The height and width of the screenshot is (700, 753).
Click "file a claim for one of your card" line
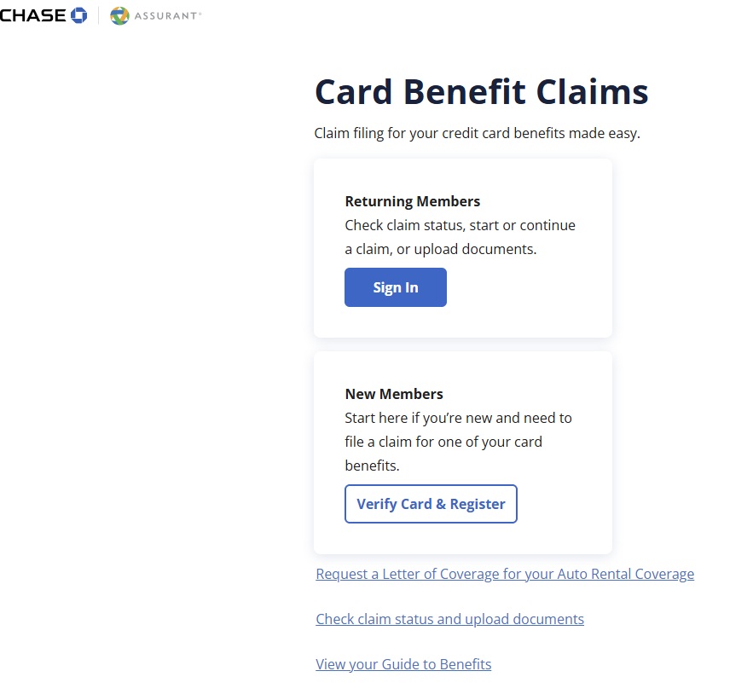443,443
